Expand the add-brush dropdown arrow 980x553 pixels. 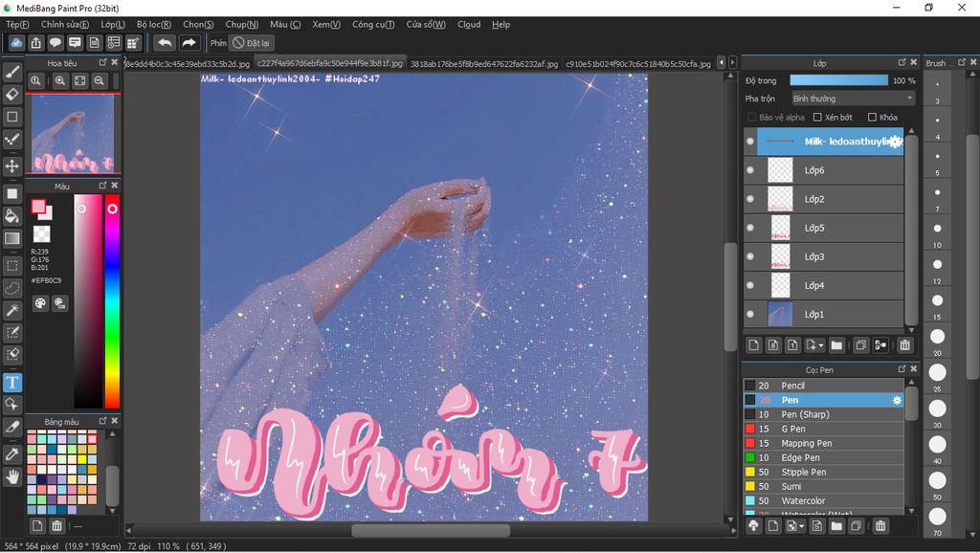[x=801, y=527]
